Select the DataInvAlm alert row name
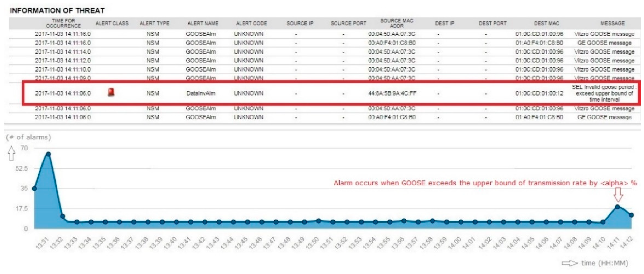Viewport: 644px width, 274px height. [200, 93]
